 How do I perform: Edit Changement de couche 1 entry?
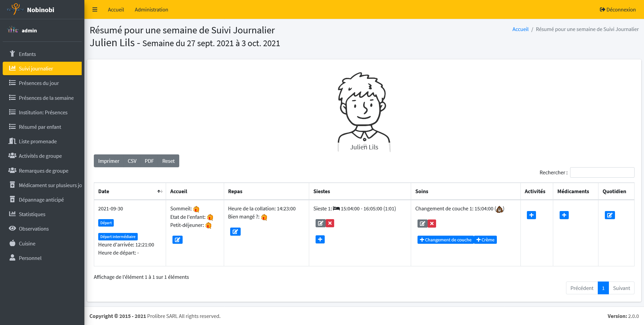(x=423, y=224)
